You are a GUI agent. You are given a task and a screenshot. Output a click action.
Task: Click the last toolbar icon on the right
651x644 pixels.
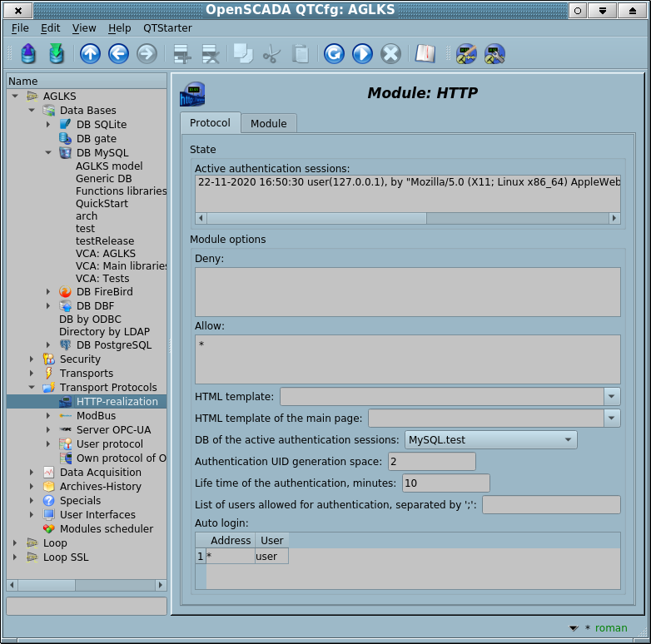pyautogui.click(x=494, y=54)
